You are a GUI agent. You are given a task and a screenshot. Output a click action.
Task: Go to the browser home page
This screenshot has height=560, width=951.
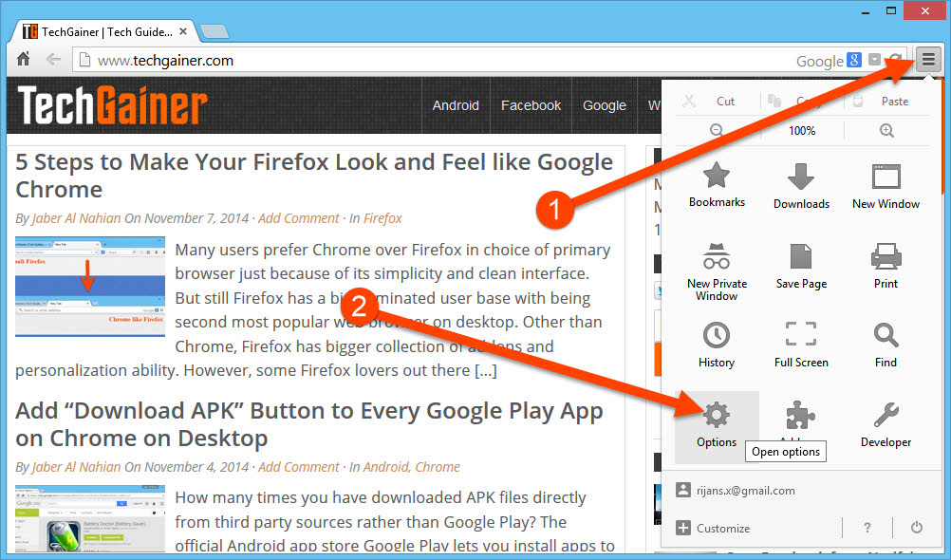[x=22, y=60]
